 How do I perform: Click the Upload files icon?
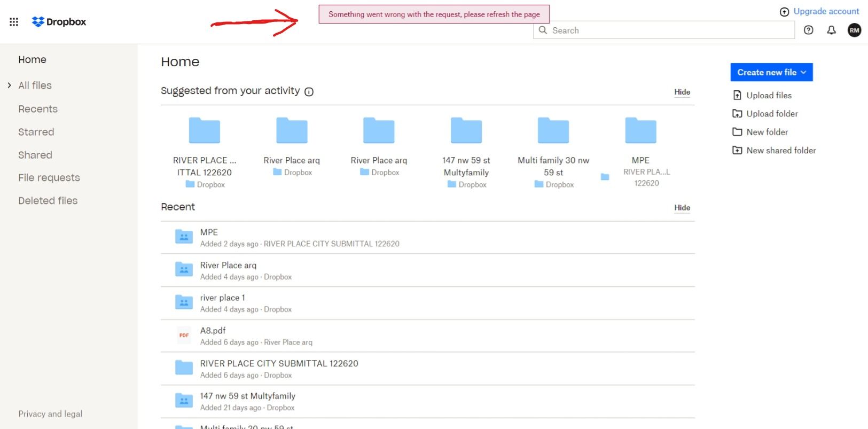(737, 95)
